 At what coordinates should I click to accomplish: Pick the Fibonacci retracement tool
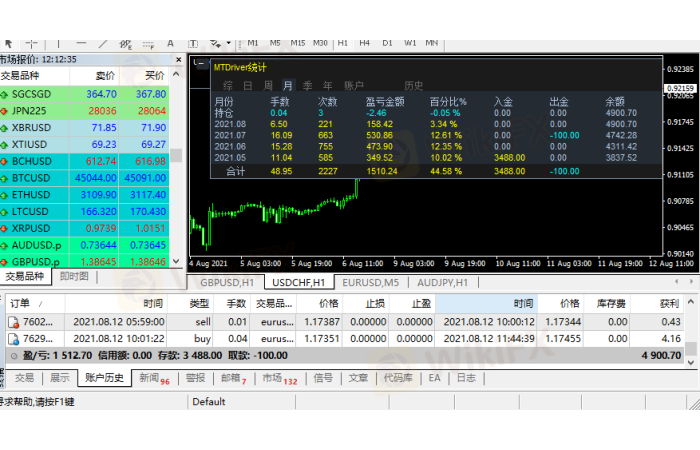tap(148, 44)
